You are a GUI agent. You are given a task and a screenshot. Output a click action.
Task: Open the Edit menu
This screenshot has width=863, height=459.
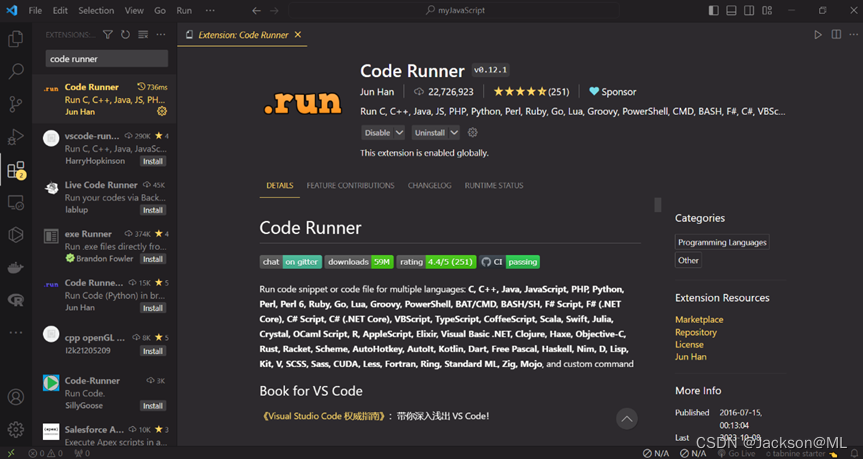(60, 10)
